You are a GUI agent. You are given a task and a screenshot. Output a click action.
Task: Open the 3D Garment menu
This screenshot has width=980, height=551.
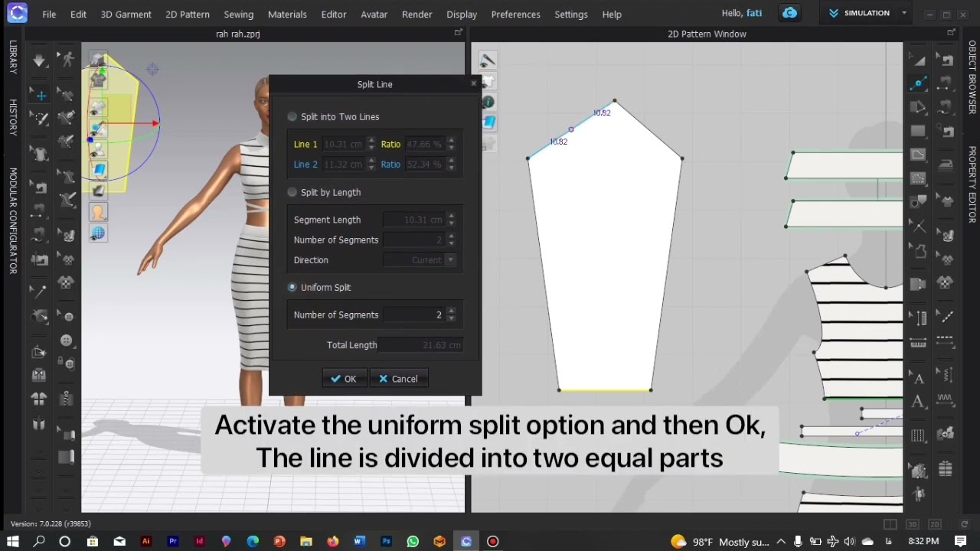[x=126, y=14]
